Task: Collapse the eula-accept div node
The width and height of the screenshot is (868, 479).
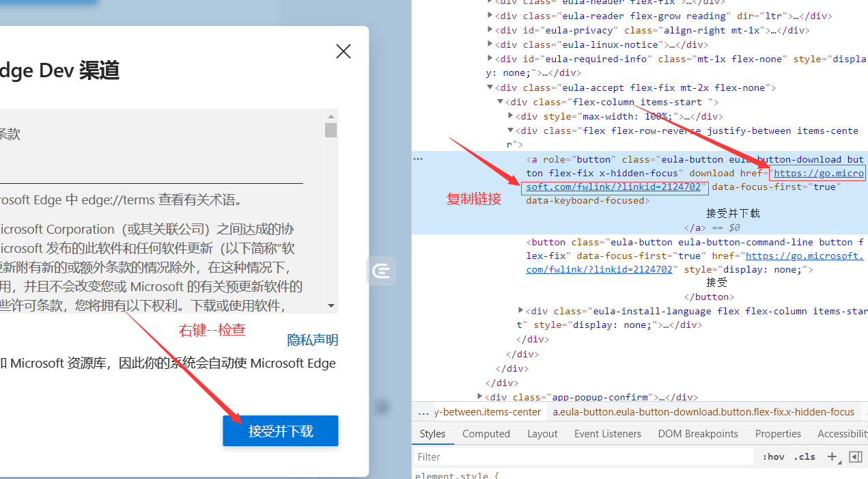Action: (x=490, y=87)
